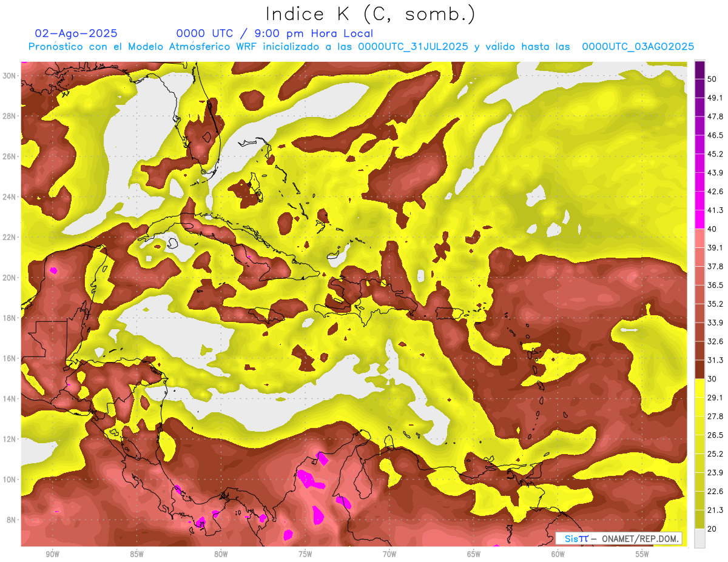
Task: Click the color bar label '29.1'
Action: click(x=715, y=398)
